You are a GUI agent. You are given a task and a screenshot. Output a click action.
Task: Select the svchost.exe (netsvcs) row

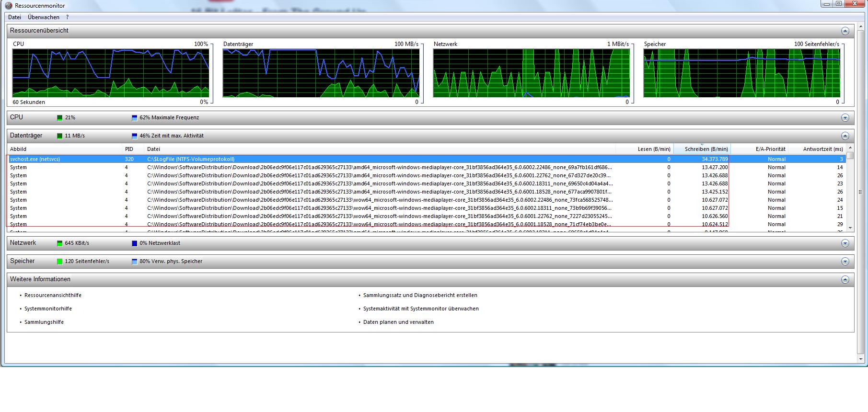(427, 159)
